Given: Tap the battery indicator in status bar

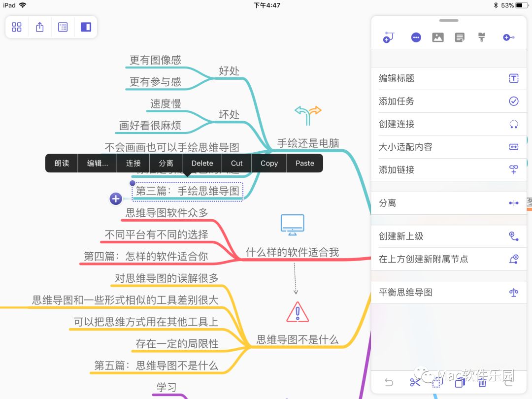Looking at the screenshot, I should pyautogui.click(x=521, y=5).
